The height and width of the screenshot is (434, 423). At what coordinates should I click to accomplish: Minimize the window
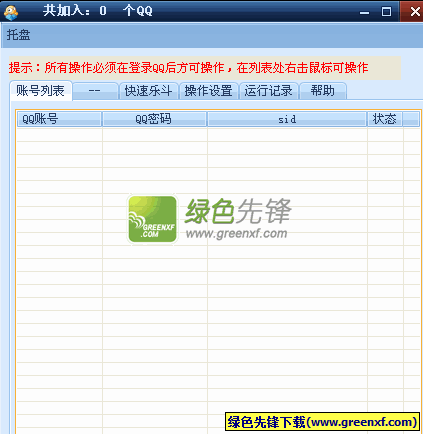click(x=364, y=12)
